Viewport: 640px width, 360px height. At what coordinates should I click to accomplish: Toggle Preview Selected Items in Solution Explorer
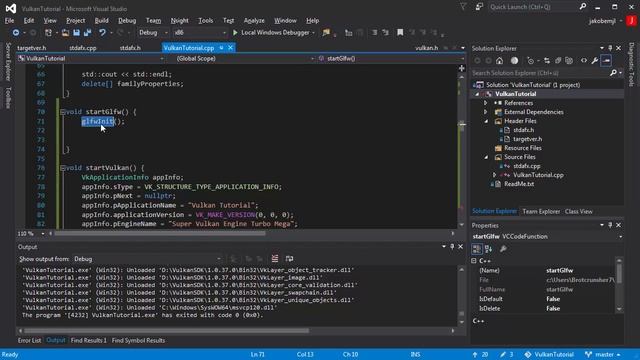click(x=607, y=61)
